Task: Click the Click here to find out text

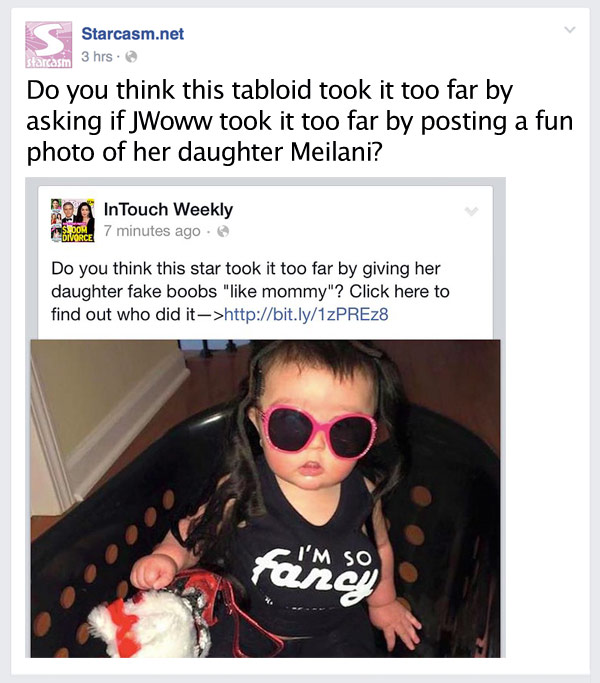Action: [250, 303]
